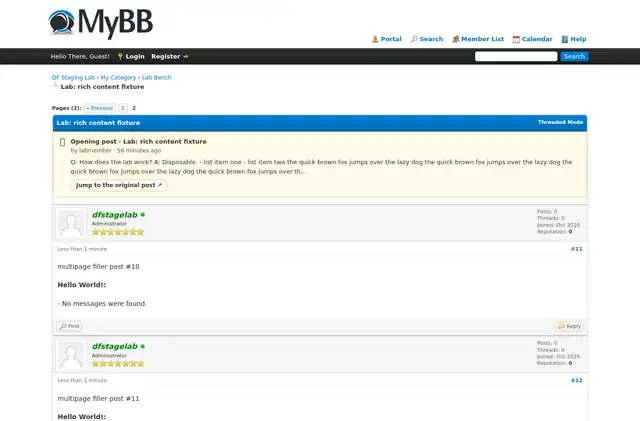Screen dimensions: 640x421
Task: Click the Portal icon
Action: click(x=375, y=39)
